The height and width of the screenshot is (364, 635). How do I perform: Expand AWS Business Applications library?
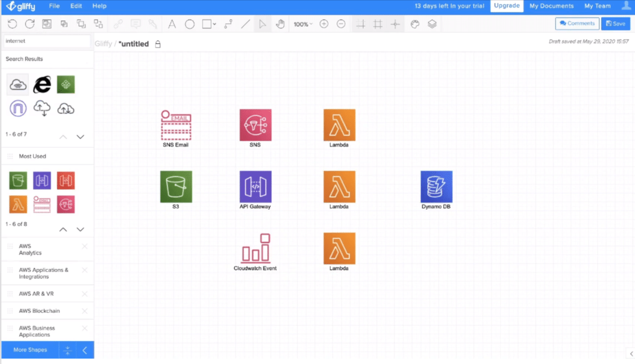(x=37, y=331)
